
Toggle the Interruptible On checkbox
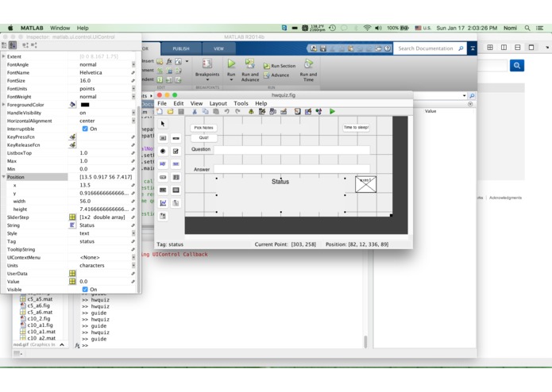(x=85, y=129)
